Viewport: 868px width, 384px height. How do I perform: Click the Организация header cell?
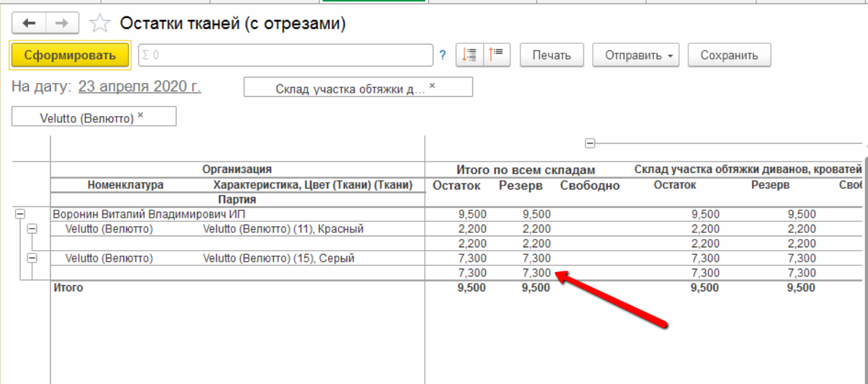click(237, 169)
